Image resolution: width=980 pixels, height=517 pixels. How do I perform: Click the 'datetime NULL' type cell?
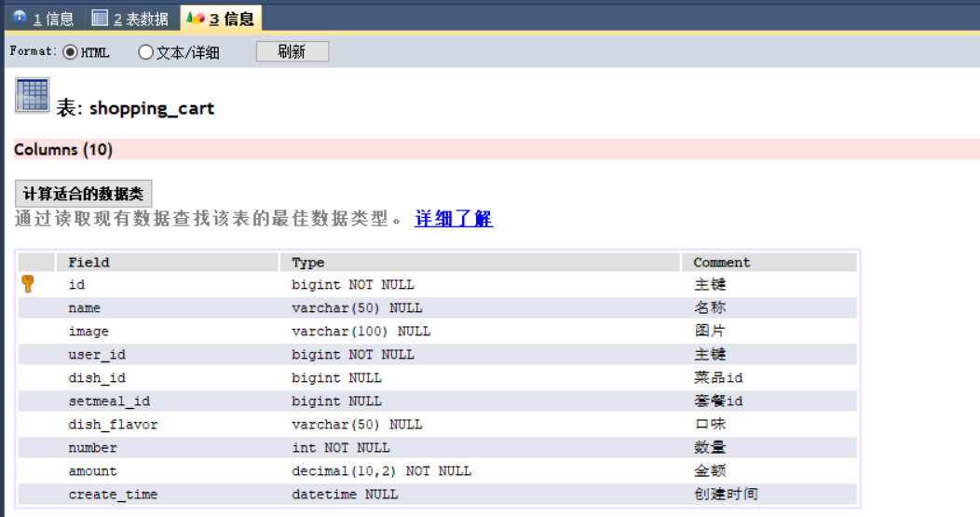[x=480, y=495]
